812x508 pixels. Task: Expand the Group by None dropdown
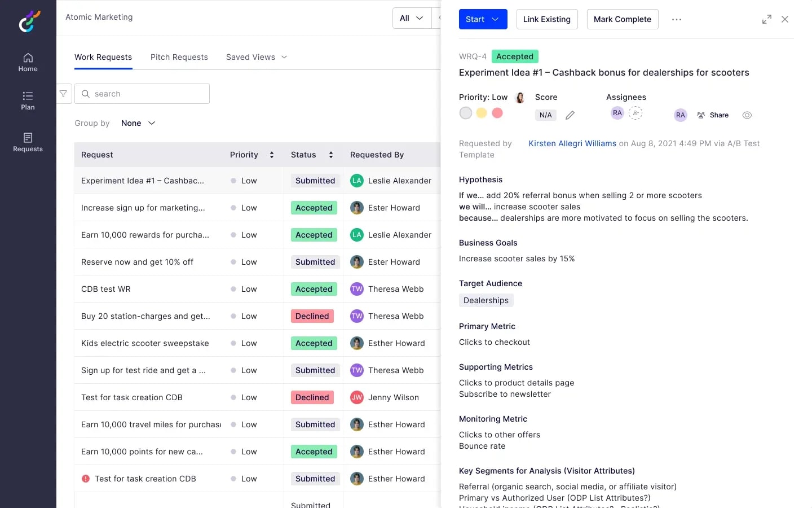[138, 123]
